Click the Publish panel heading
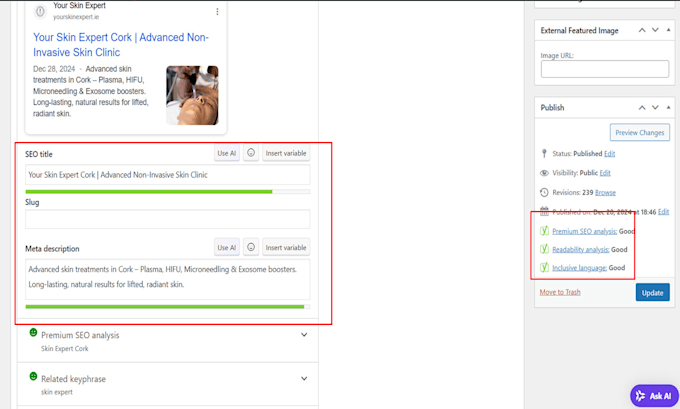Viewport: 680px width, 409px height. pyautogui.click(x=552, y=108)
